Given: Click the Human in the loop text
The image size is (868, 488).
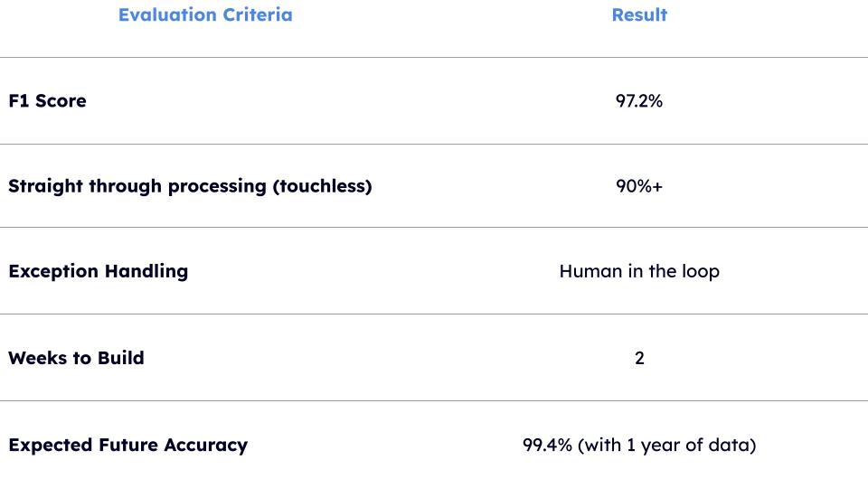Looking at the screenshot, I should [639, 271].
